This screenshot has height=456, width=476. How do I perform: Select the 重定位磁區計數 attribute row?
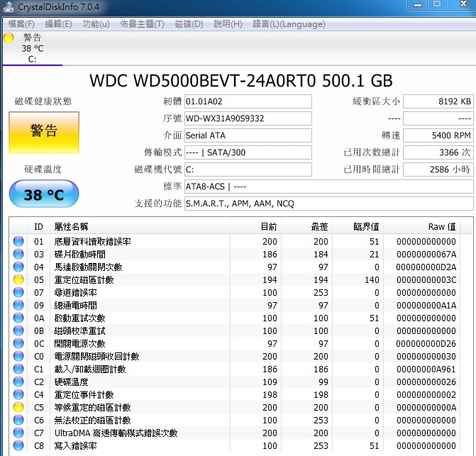[x=236, y=279]
